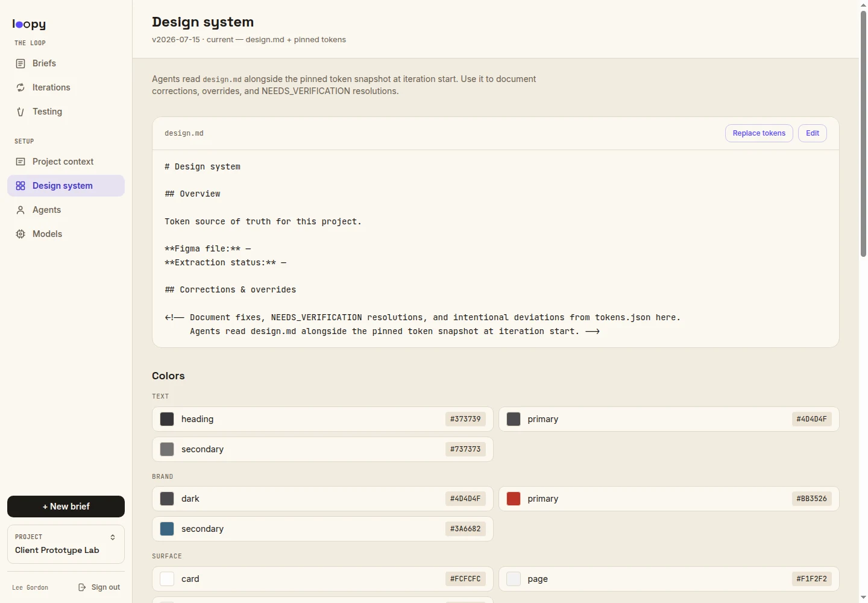This screenshot has width=868, height=603.
Task: Click the design.md file name label
Action: 184,133
